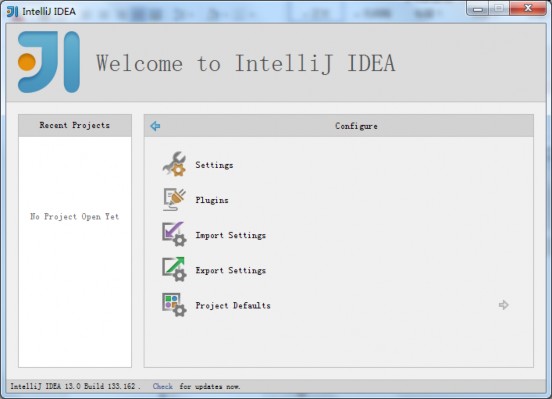Open the Settings entry
The width and height of the screenshot is (552, 399).
coord(214,165)
